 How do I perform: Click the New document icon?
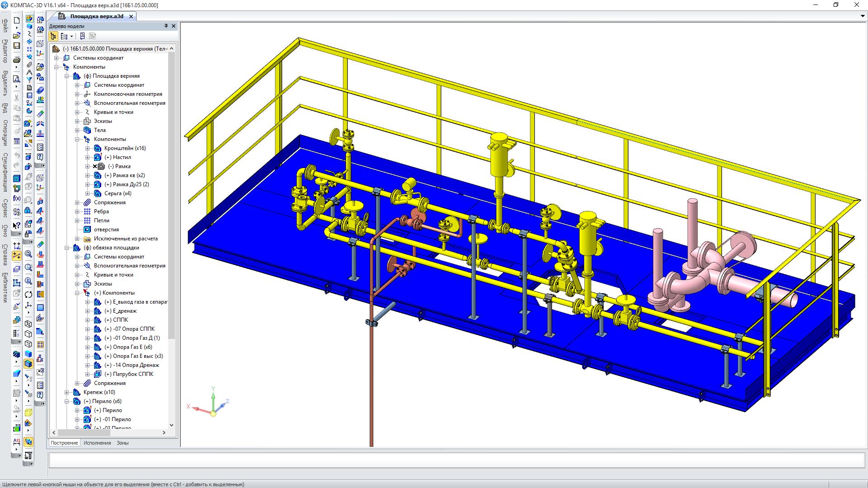[x=17, y=20]
